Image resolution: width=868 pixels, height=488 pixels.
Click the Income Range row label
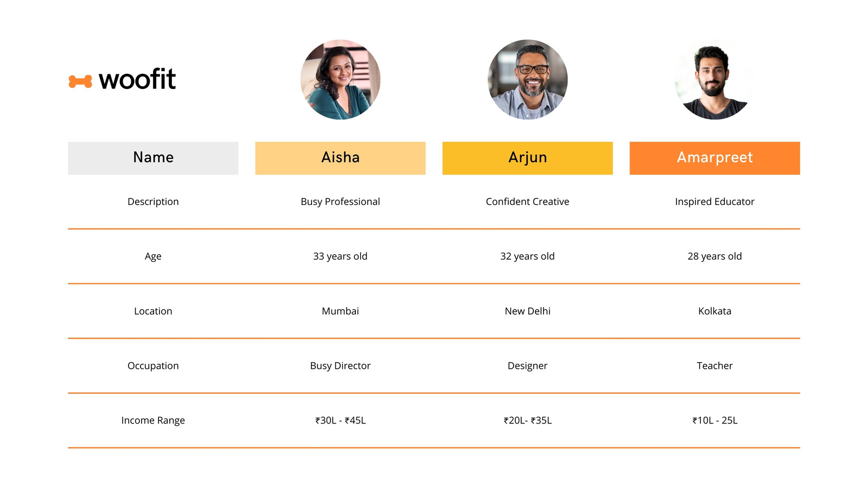[153, 421]
